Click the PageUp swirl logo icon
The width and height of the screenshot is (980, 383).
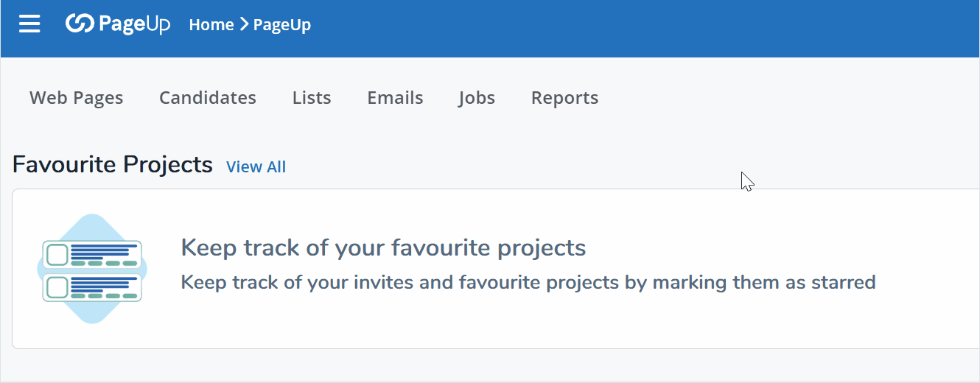[x=80, y=24]
